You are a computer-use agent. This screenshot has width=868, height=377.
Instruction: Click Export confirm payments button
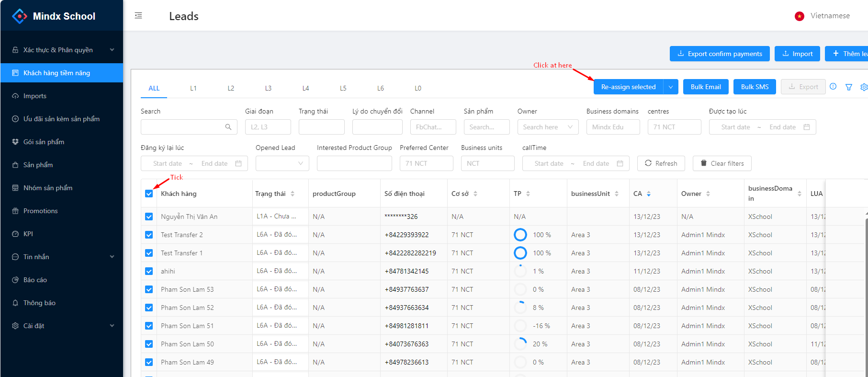click(x=720, y=54)
